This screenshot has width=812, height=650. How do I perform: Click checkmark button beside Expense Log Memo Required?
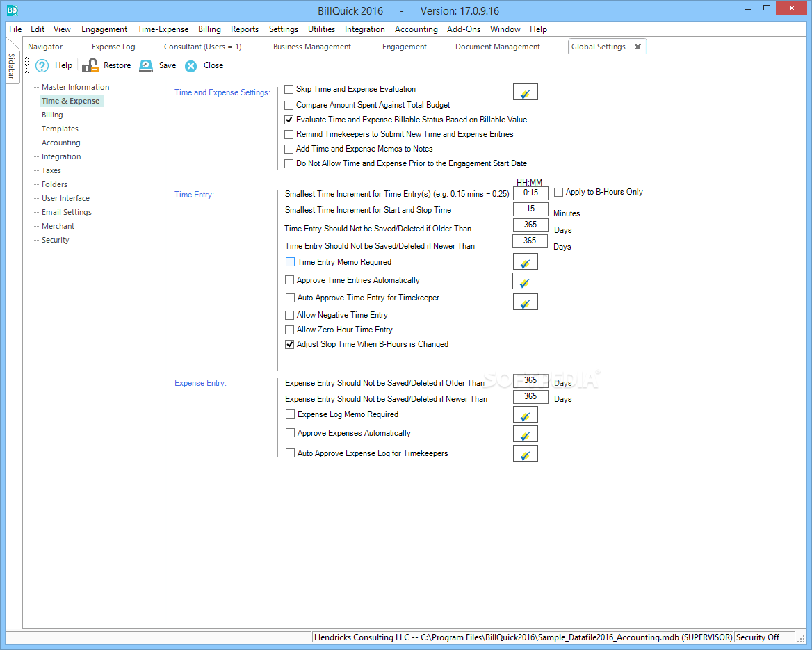(x=525, y=415)
